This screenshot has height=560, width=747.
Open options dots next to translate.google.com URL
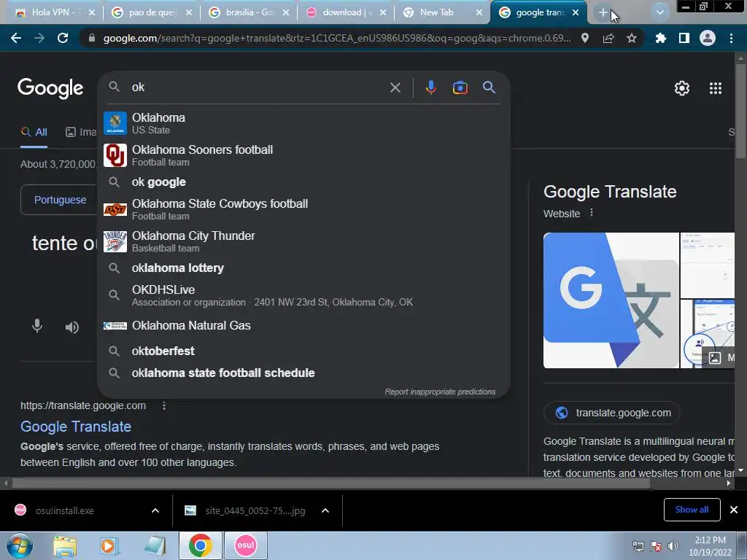[164, 405]
